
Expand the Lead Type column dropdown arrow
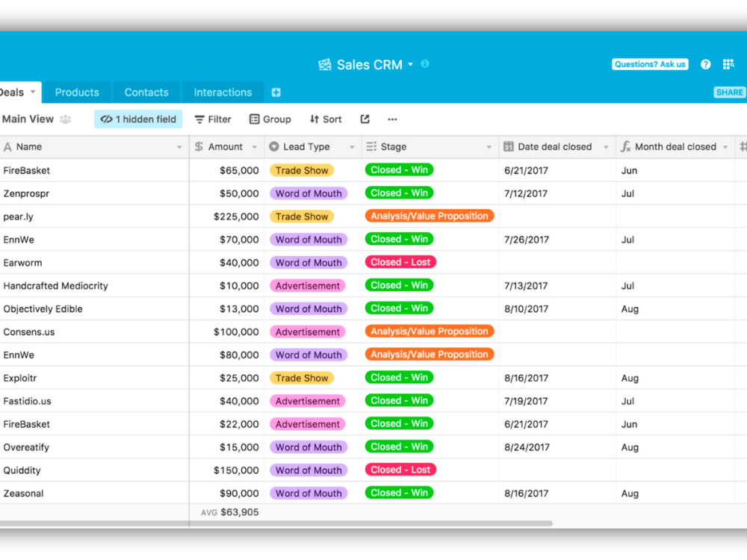point(352,147)
